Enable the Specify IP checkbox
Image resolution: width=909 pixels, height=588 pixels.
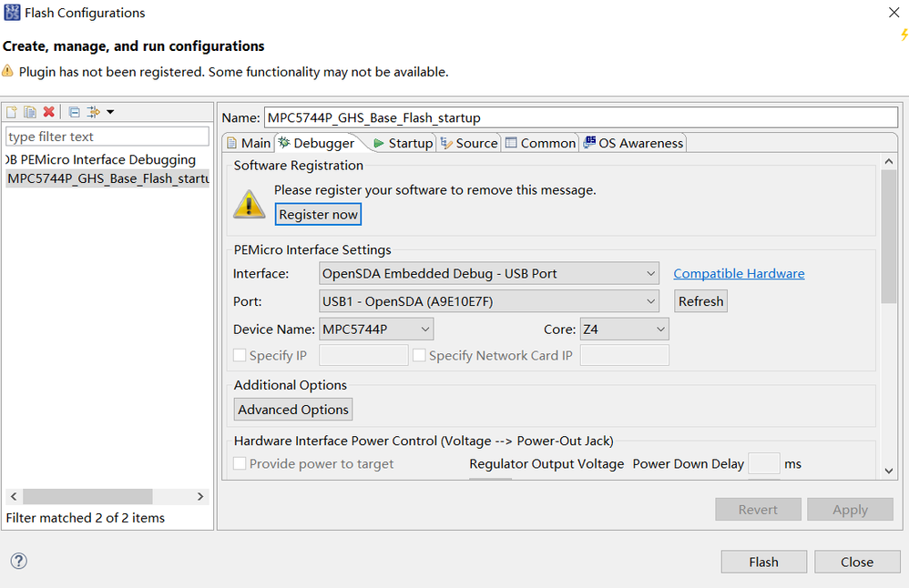coord(240,356)
